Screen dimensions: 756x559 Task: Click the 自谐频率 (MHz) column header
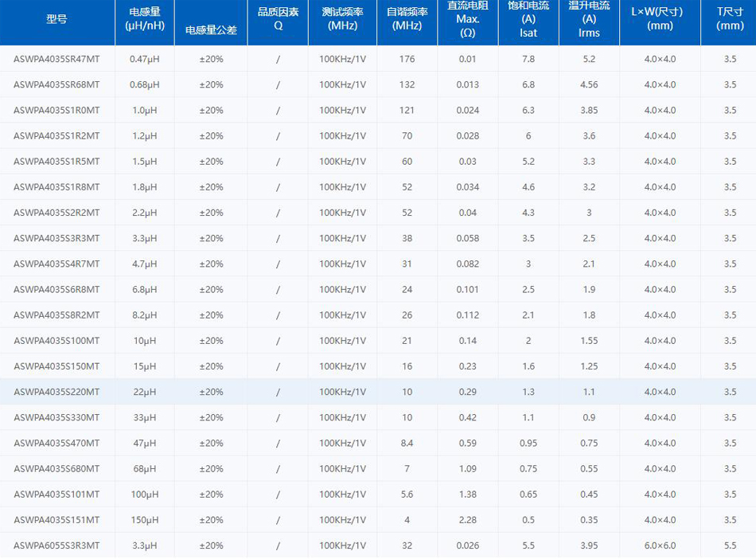point(407,19)
